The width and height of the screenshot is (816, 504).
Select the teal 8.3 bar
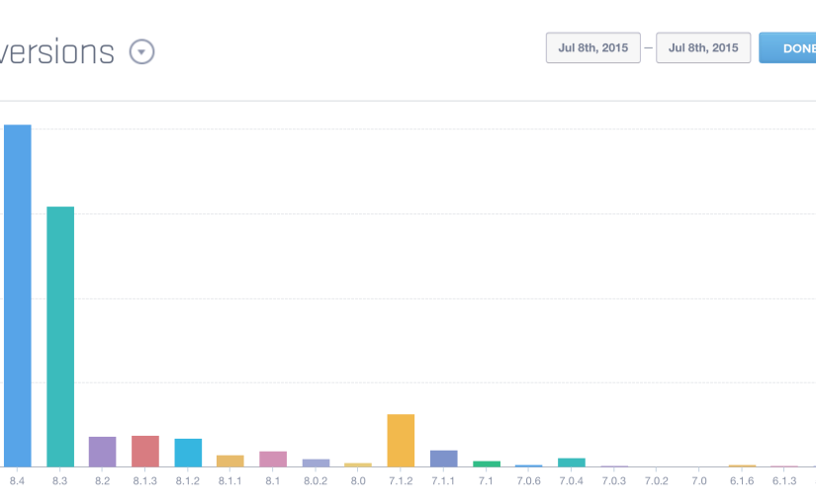click(x=60, y=336)
